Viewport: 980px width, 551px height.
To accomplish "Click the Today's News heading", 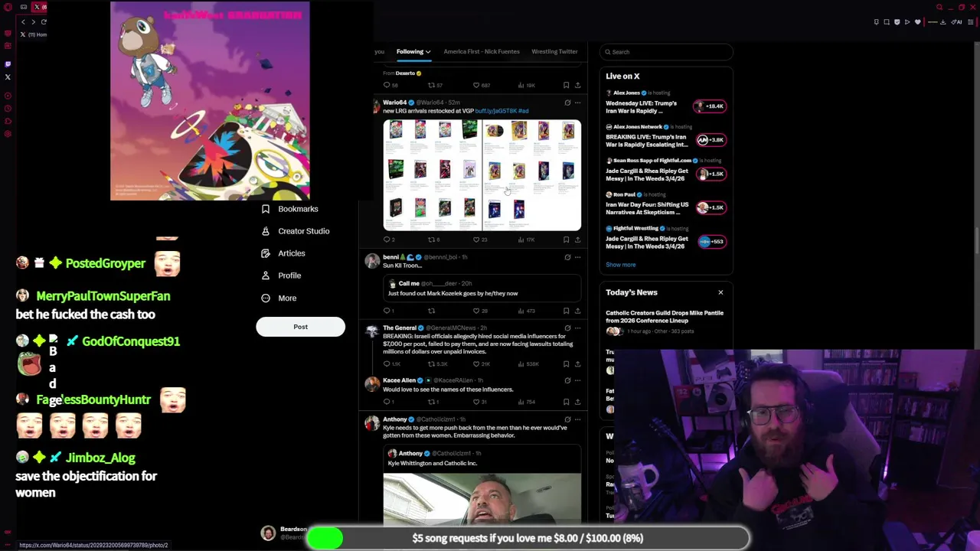I will pos(632,292).
